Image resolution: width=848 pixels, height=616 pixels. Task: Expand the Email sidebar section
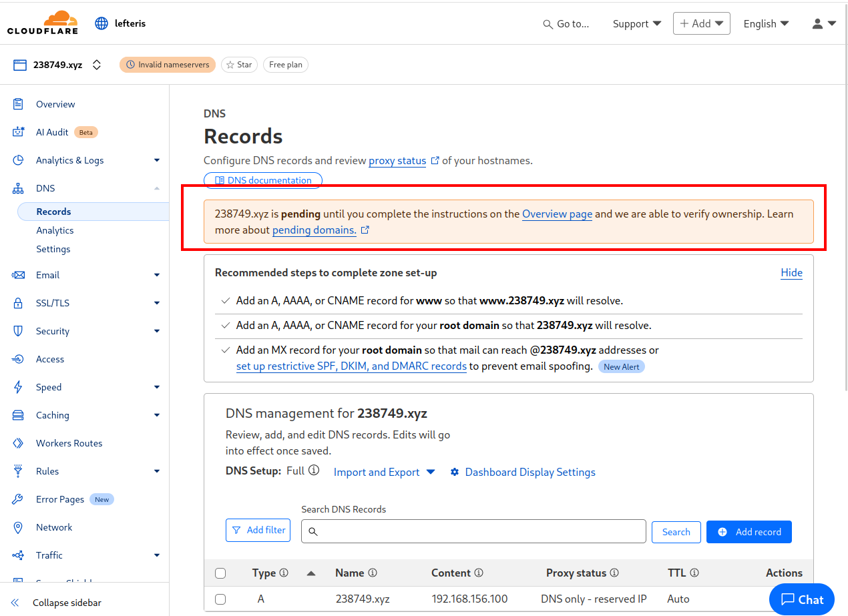(157, 275)
